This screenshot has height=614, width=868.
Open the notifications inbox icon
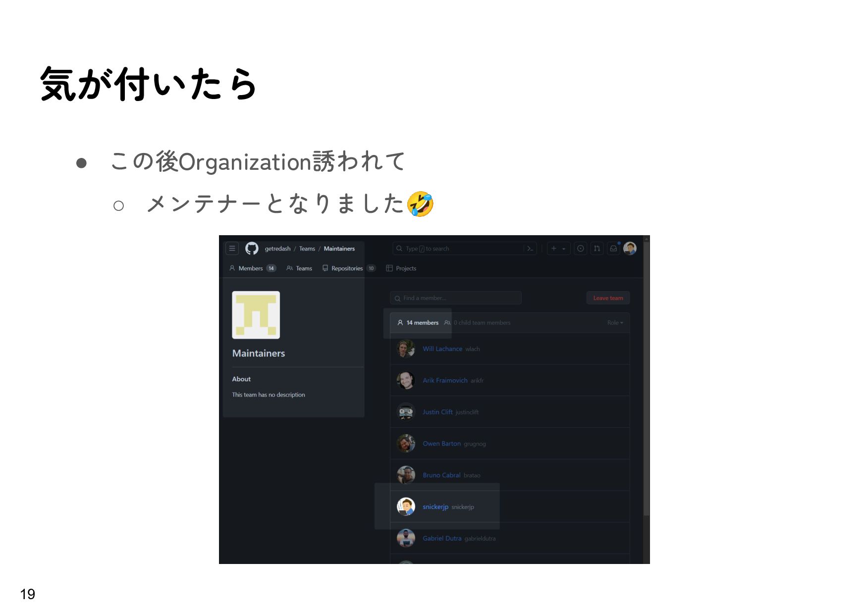[x=613, y=249]
